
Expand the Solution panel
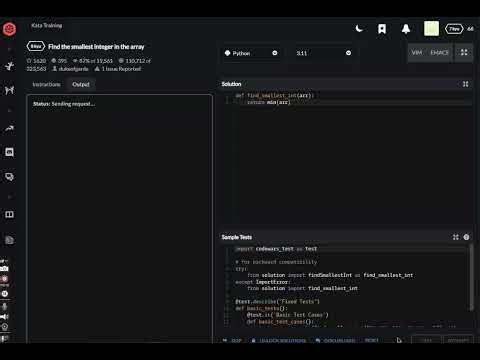[466, 84]
